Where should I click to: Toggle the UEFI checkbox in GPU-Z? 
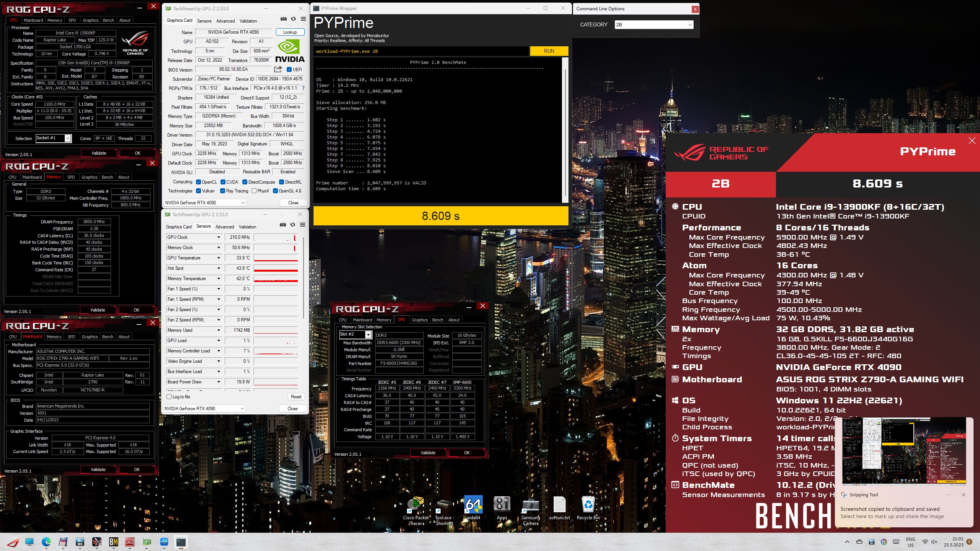[289, 69]
